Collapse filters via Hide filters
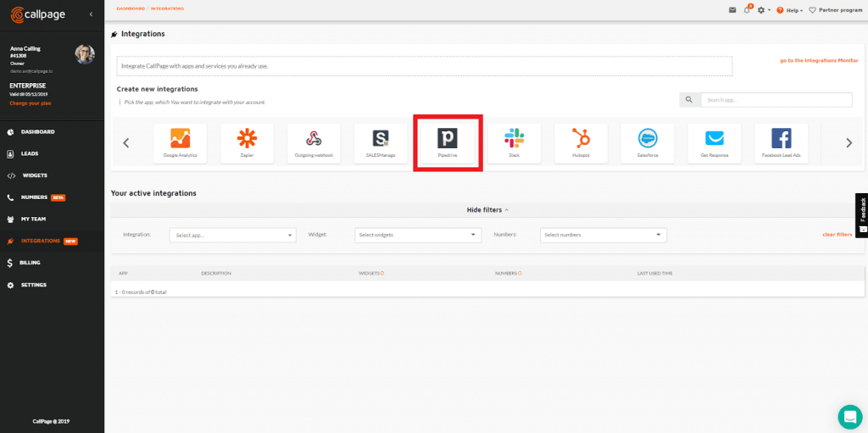 [487, 210]
